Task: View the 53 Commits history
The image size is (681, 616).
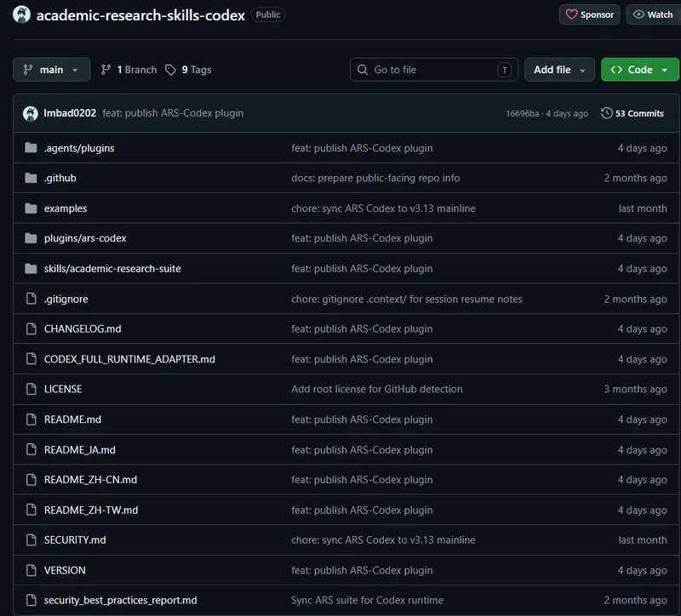Action: (632, 113)
